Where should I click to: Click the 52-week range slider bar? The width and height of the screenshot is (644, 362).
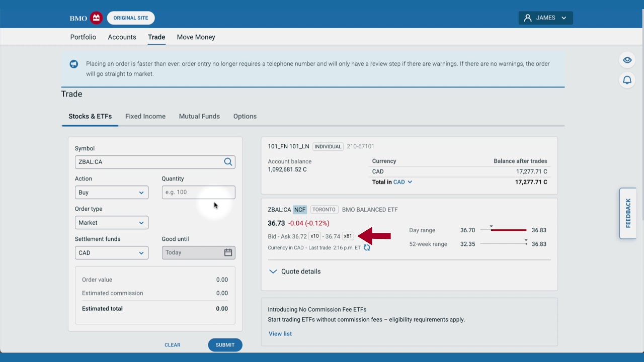(503, 244)
